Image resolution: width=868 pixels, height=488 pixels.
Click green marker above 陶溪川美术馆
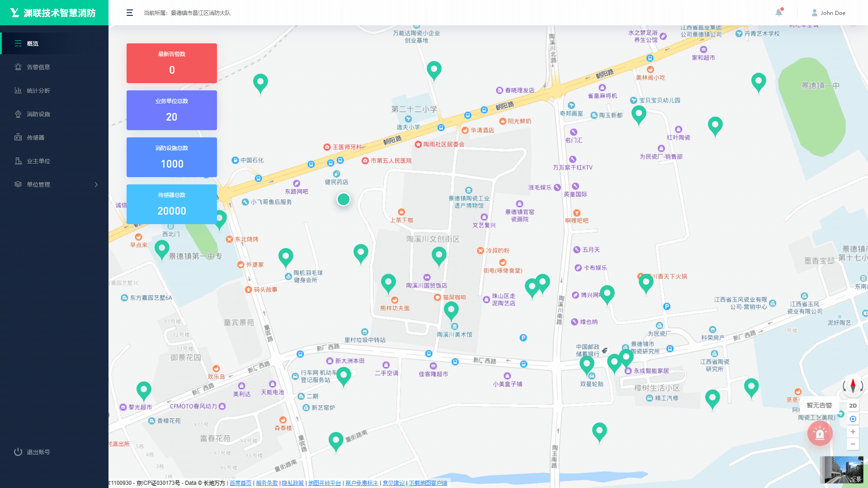tap(451, 311)
